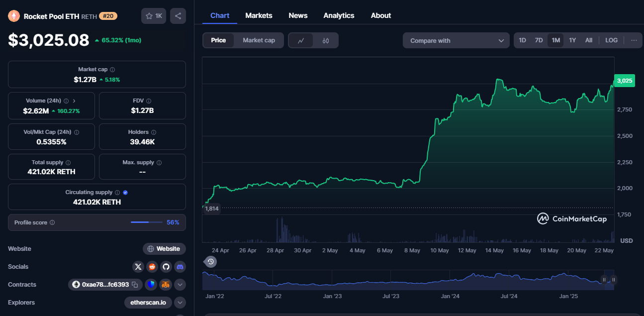The height and width of the screenshot is (316, 644).
Task: Click the chart history reset clock icon
Action: [x=211, y=262]
